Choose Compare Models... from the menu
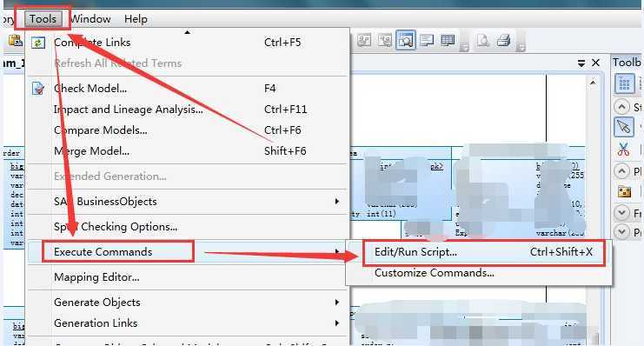The height and width of the screenshot is (346, 644). pos(188,130)
